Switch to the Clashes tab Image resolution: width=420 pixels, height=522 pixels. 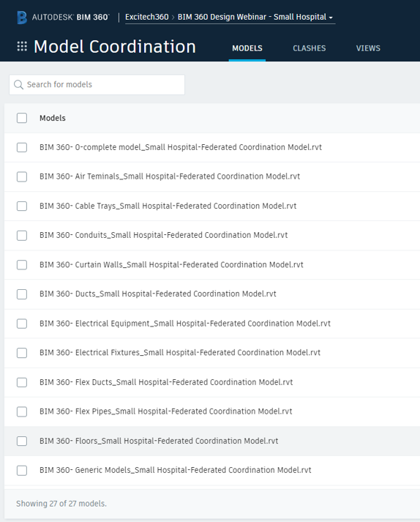(310, 48)
